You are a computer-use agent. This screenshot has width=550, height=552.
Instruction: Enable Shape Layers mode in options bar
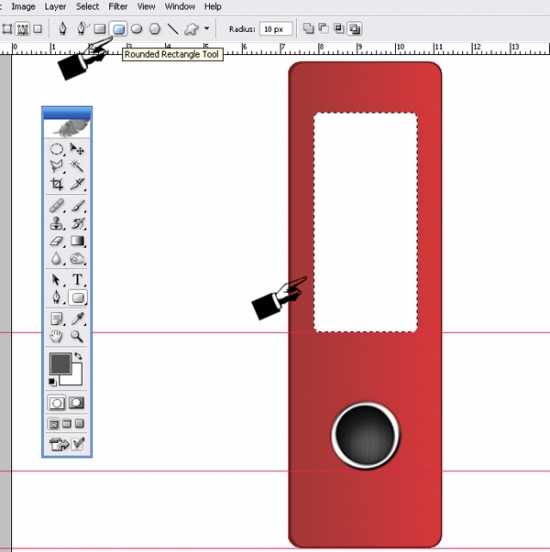(x=7, y=29)
